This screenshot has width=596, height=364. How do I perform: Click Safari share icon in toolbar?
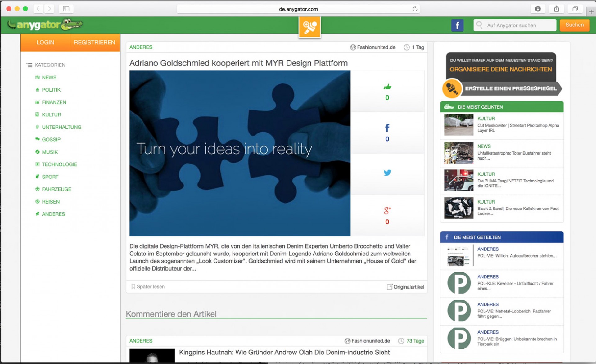point(556,9)
